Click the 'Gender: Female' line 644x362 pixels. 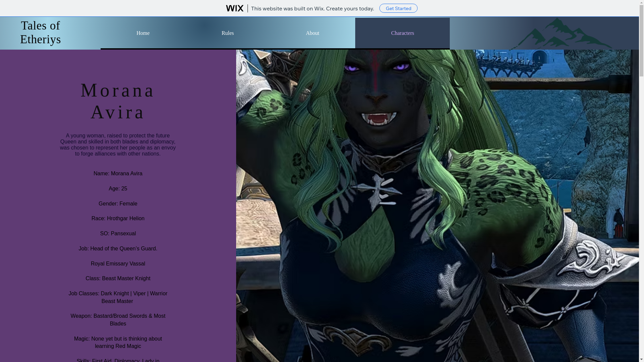pos(118,204)
